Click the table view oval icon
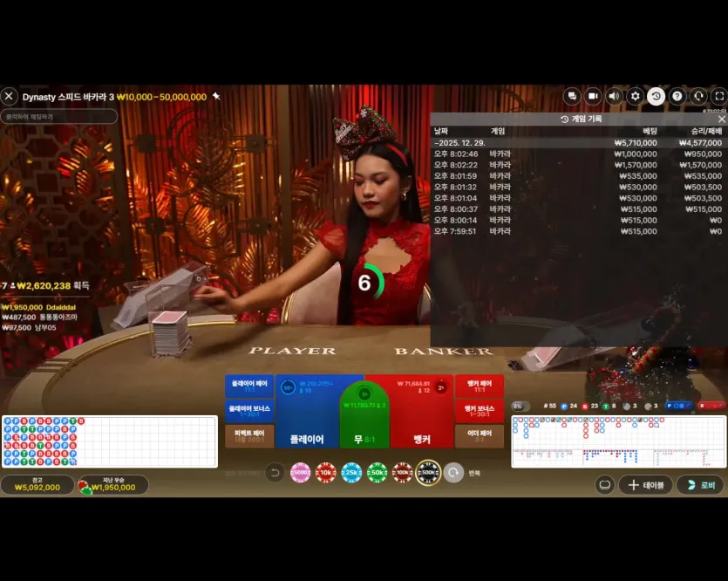728x581 pixels. pyautogui.click(x=604, y=485)
